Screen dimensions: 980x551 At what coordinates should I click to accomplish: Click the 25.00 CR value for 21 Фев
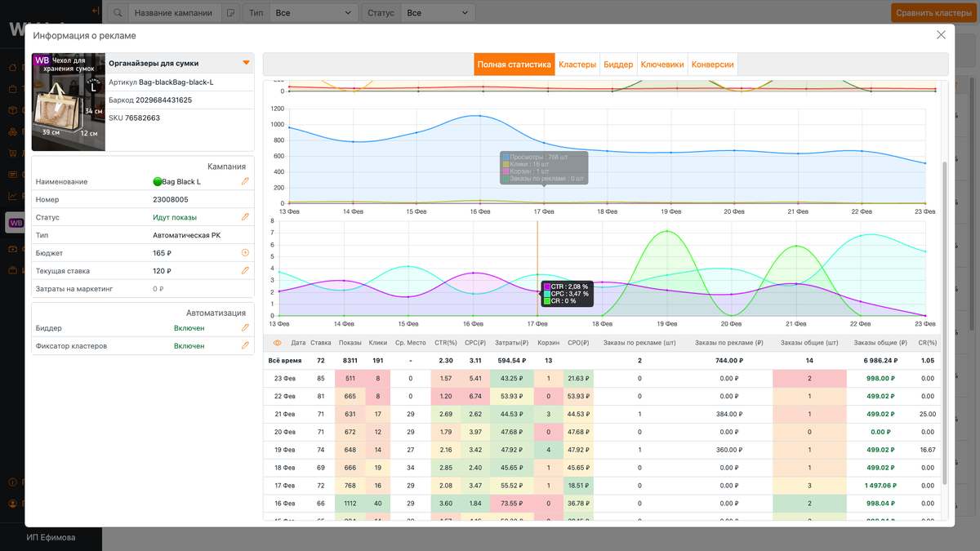pos(927,414)
